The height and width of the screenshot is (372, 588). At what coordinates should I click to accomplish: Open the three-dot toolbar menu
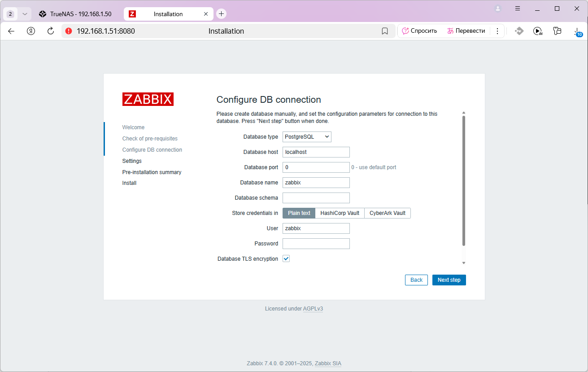tap(497, 31)
